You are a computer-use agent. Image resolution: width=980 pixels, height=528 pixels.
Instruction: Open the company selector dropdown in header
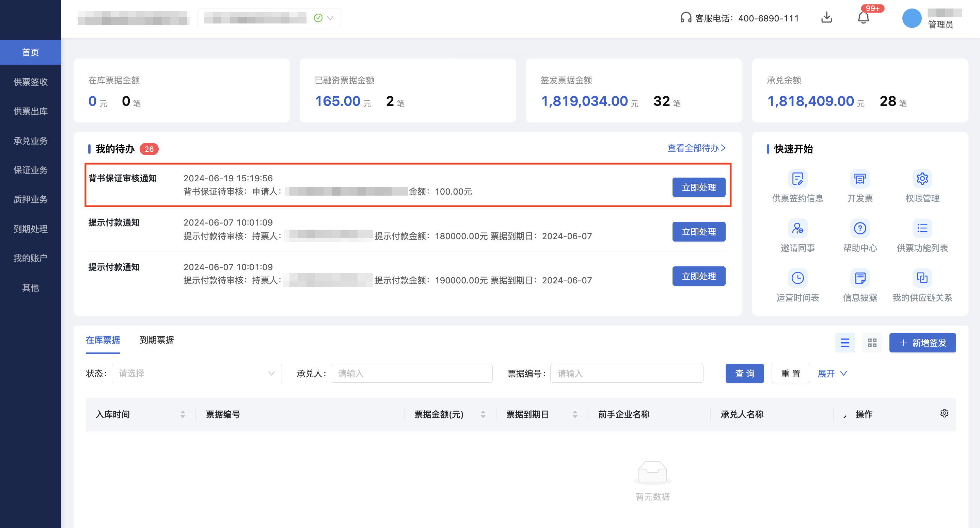[330, 18]
